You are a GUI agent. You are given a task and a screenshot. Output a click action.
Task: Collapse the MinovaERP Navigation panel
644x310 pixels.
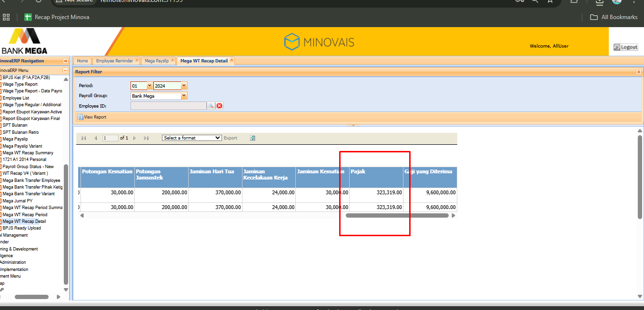pos(66,61)
